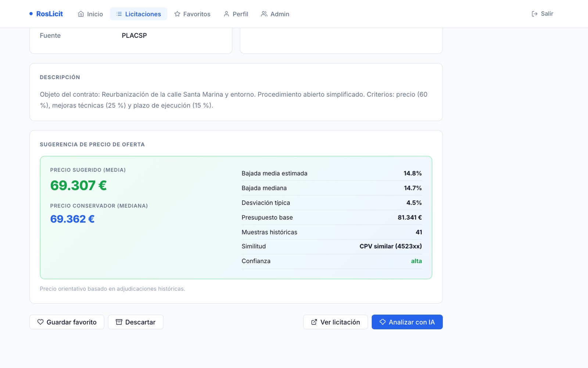Viewport: 588px width, 368px height.
Task: Click the SUGERENCIA DE PRECIO DE OFERTA heading
Action: click(92, 145)
